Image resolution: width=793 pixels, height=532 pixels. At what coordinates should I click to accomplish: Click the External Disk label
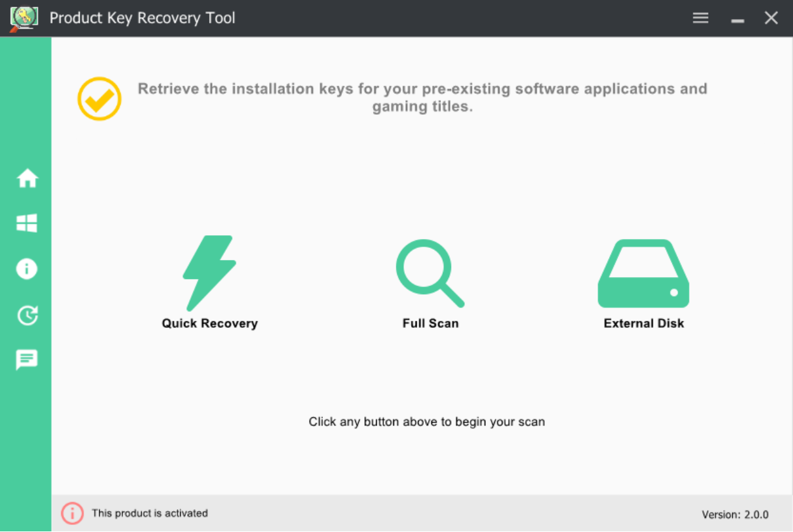(644, 323)
